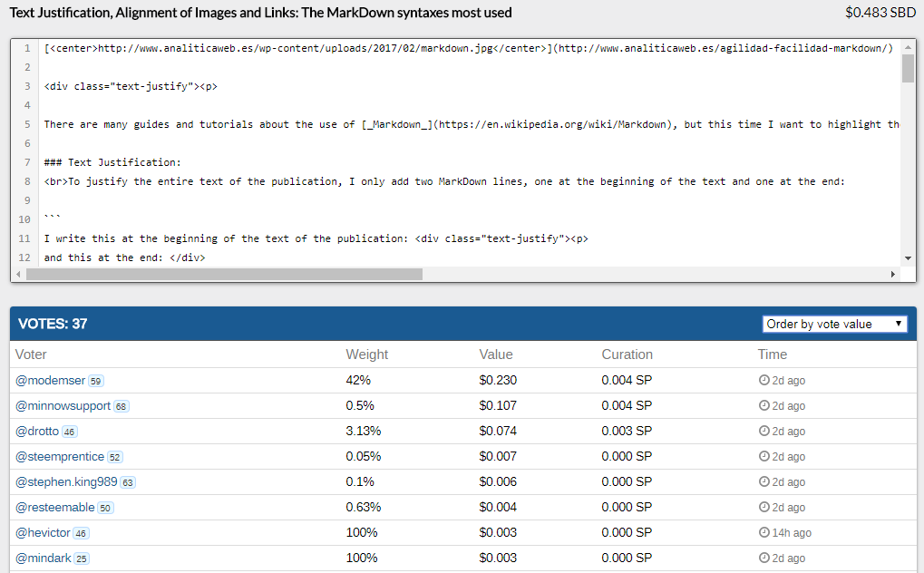924x573 pixels.
Task: Open the @stephen.king989 voter profile link
Action: 66,481
